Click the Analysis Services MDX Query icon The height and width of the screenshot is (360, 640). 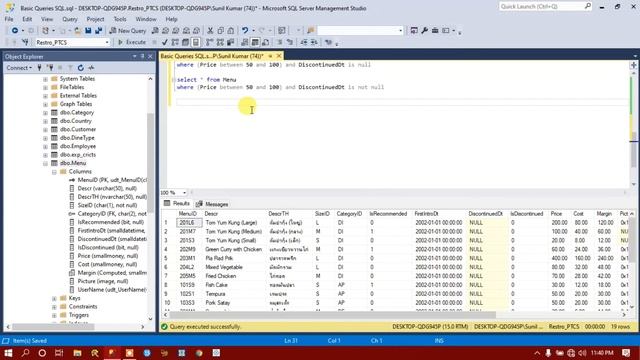(165, 31)
